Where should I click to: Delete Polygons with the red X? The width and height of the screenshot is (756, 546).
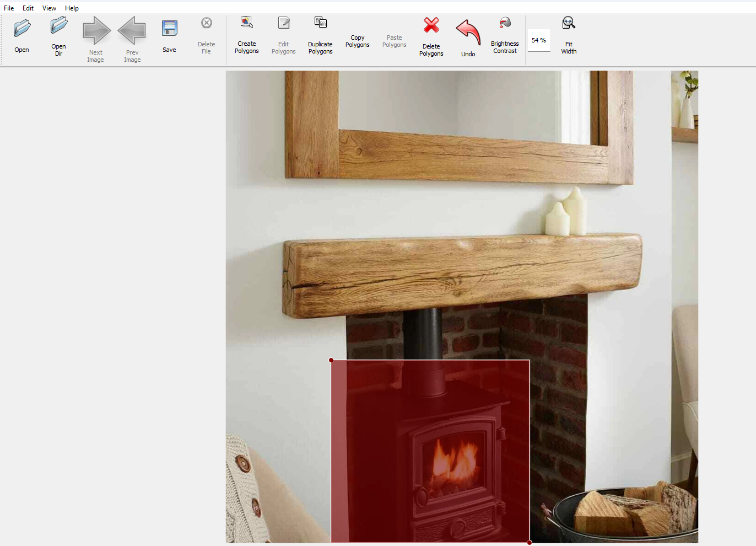431,26
